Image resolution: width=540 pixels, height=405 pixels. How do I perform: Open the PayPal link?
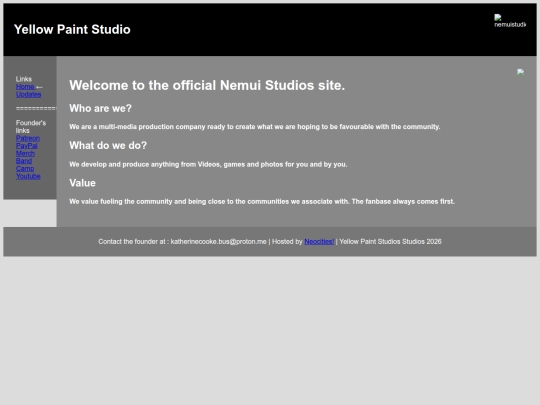pos(27,146)
